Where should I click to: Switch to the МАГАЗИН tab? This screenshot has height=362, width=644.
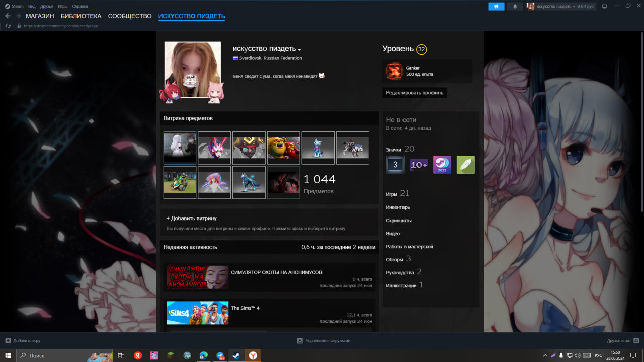coord(40,16)
